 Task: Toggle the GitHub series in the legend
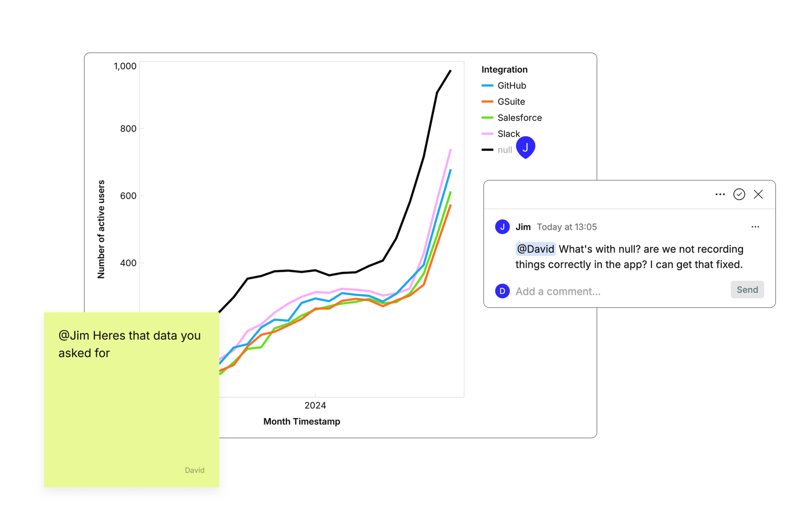(x=512, y=85)
